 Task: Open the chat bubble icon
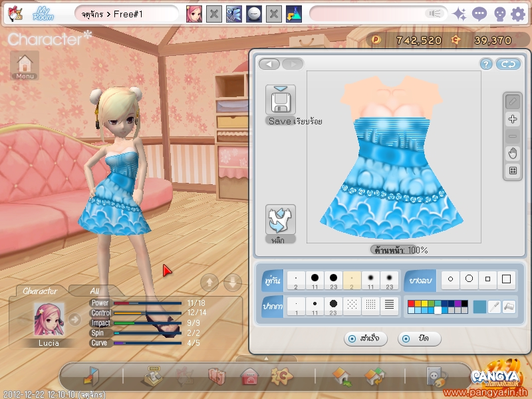click(479, 14)
